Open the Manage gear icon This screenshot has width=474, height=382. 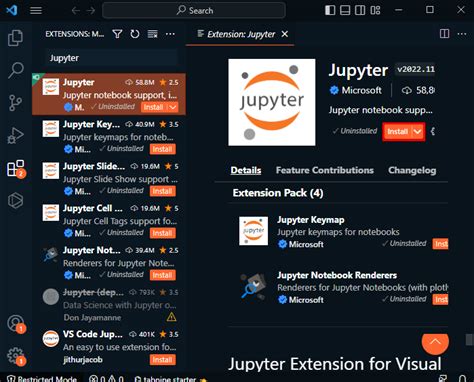point(16,356)
